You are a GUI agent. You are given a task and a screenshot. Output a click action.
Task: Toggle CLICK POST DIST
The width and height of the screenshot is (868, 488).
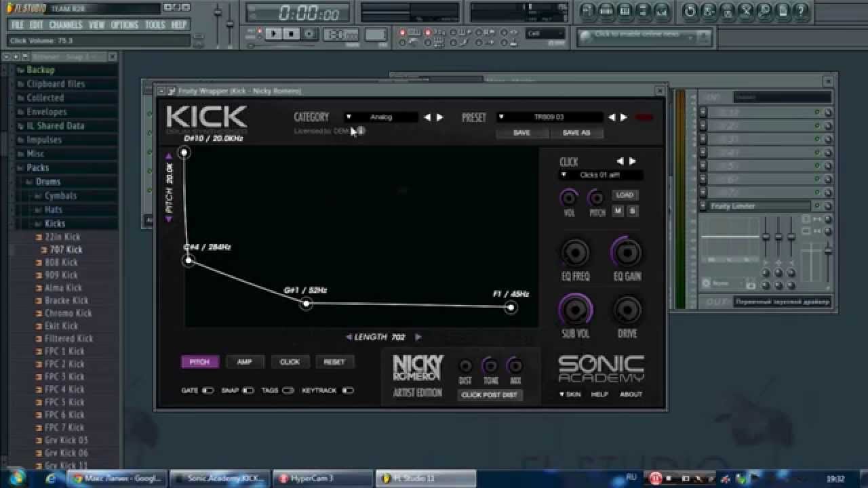pos(489,394)
